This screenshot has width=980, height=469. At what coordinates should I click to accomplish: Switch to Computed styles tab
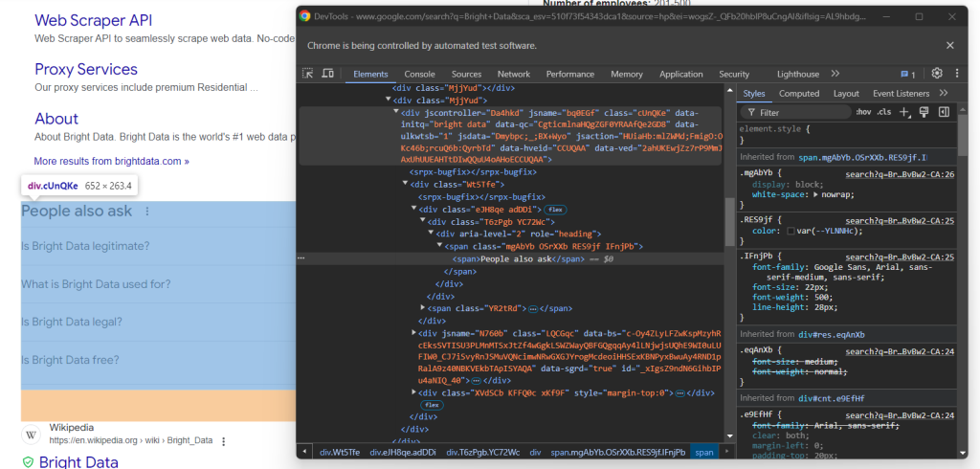pyautogui.click(x=799, y=93)
